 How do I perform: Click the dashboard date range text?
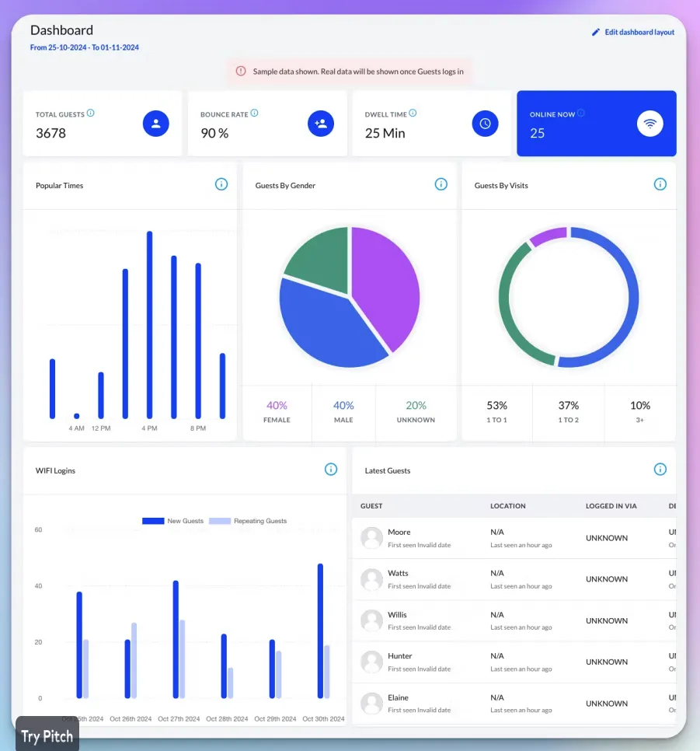(84, 47)
